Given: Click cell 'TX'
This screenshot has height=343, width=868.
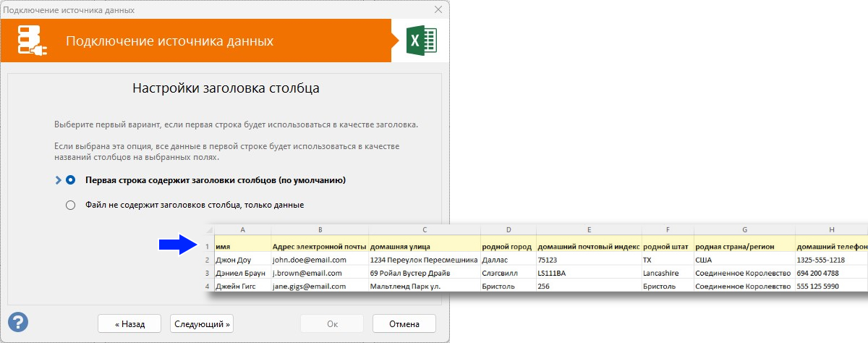Looking at the screenshot, I should [668, 260].
